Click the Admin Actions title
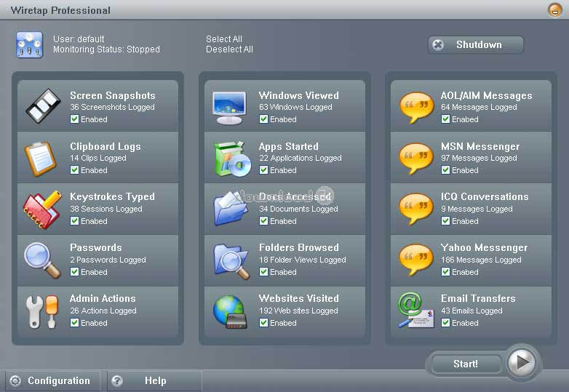569x392 pixels. (103, 298)
